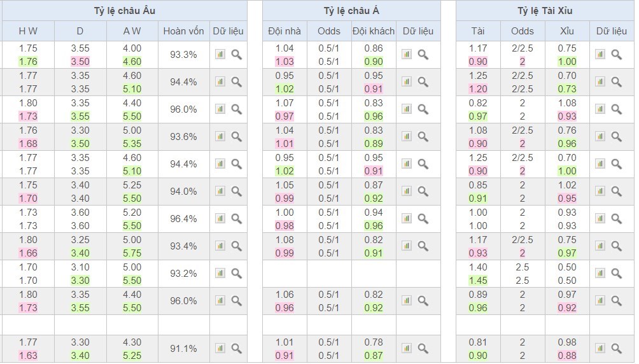Click the magnifier icon in the 93.6% Hoàn vốn row
Viewport: 639px width, 364px height.
click(x=237, y=136)
